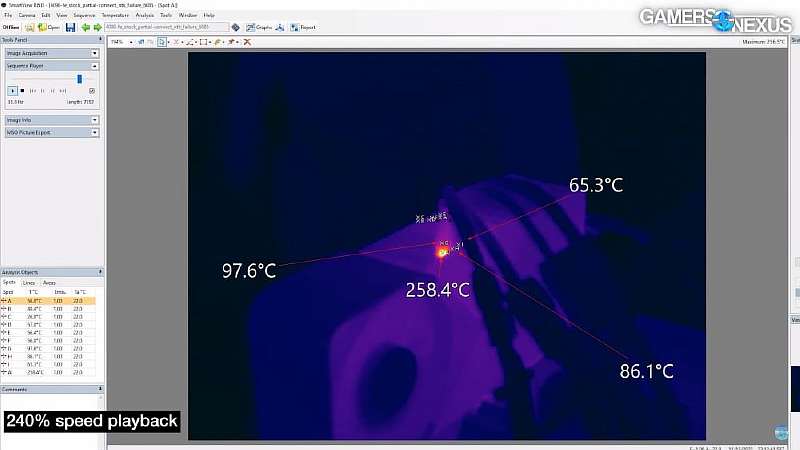Toggle the checkbox in Sequence Player

[92, 90]
